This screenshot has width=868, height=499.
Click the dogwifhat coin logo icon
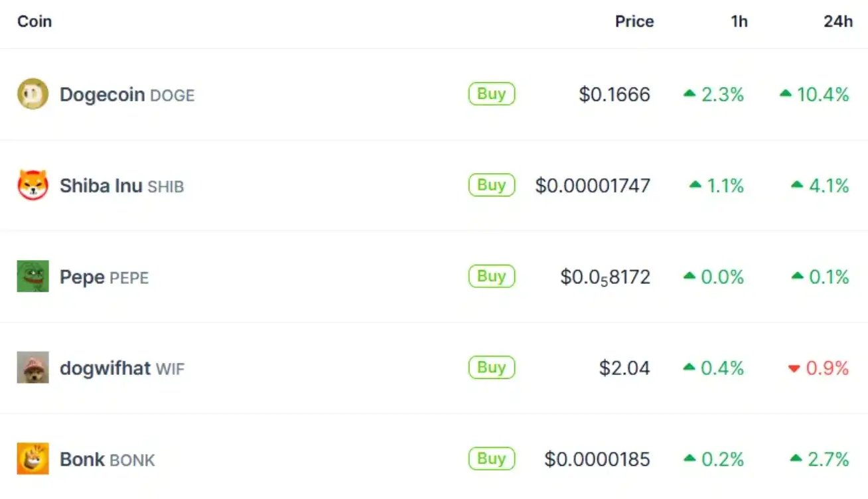click(x=33, y=368)
